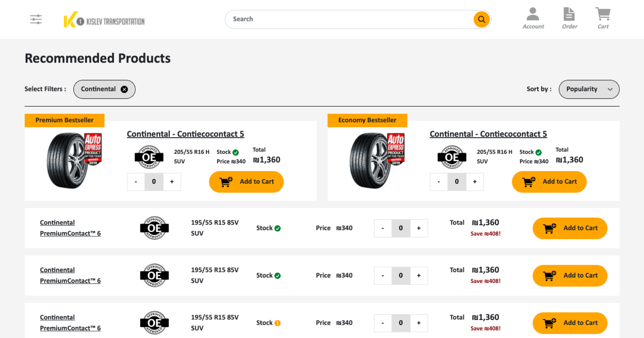Click the Premium Bestseller tire image
This screenshot has height=338, width=644.
[74, 160]
